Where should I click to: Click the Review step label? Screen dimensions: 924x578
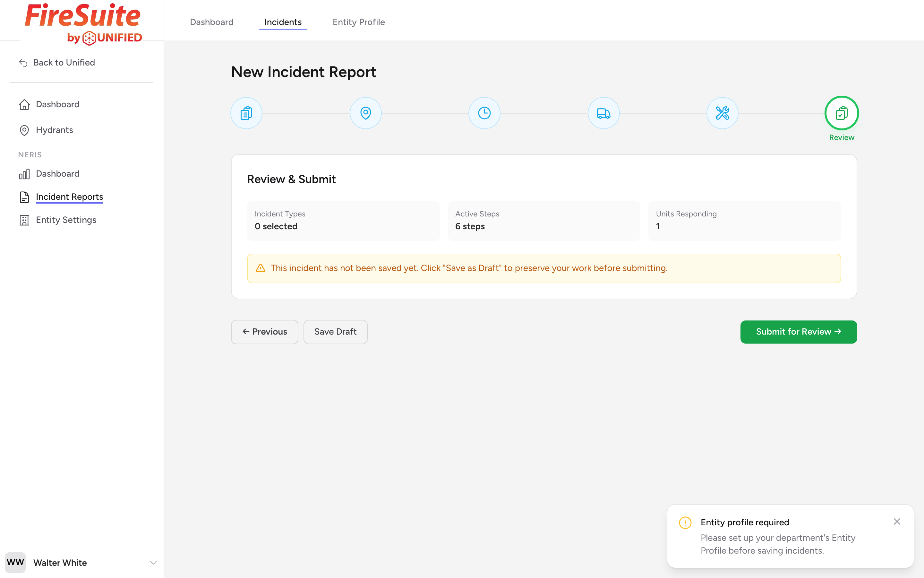tap(842, 138)
